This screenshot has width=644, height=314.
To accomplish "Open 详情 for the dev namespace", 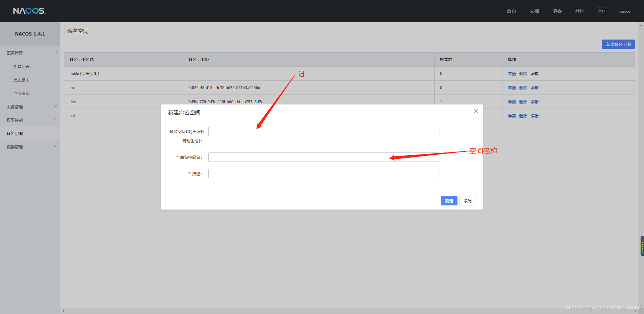I will point(512,102).
